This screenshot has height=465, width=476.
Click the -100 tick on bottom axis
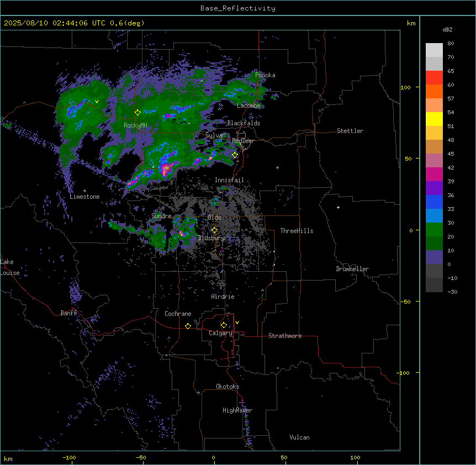click(69, 457)
